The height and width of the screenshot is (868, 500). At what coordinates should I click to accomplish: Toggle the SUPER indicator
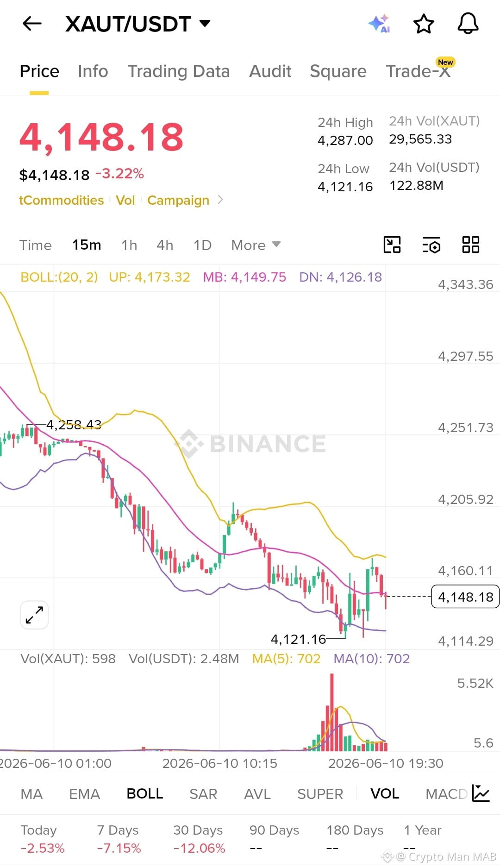[x=320, y=794]
